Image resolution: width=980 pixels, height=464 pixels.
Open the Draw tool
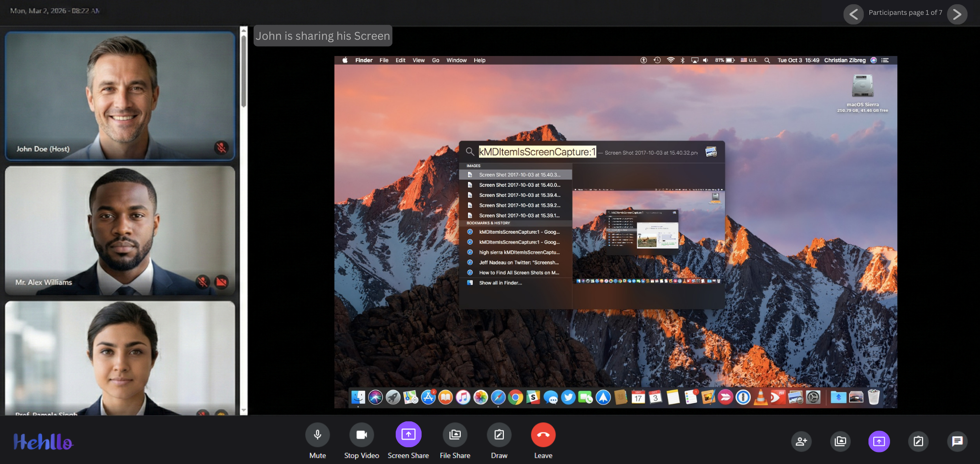point(499,435)
